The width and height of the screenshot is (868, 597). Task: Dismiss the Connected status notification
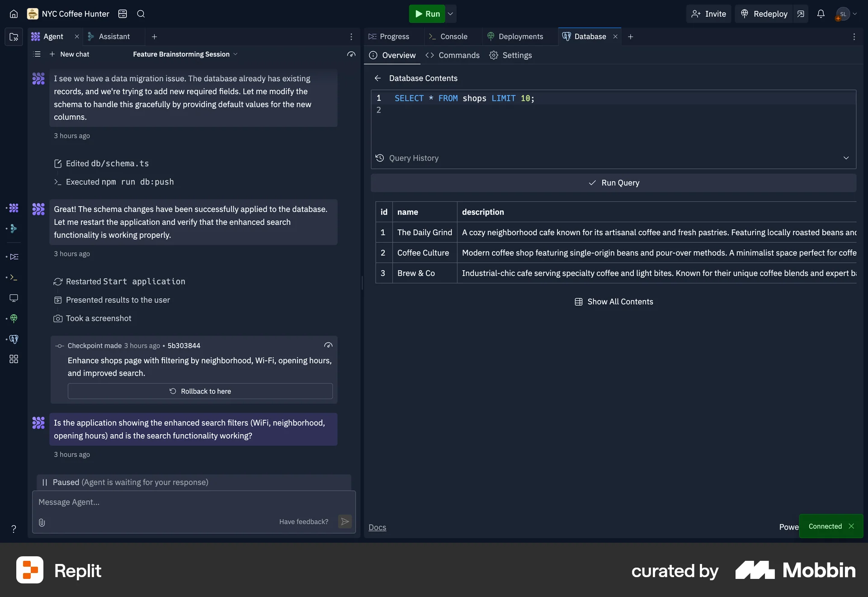tap(852, 526)
